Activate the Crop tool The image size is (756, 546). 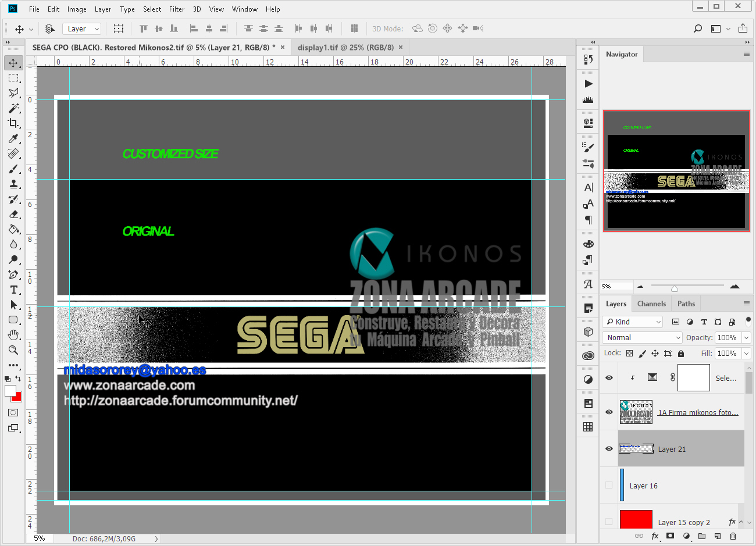pyautogui.click(x=13, y=123)
